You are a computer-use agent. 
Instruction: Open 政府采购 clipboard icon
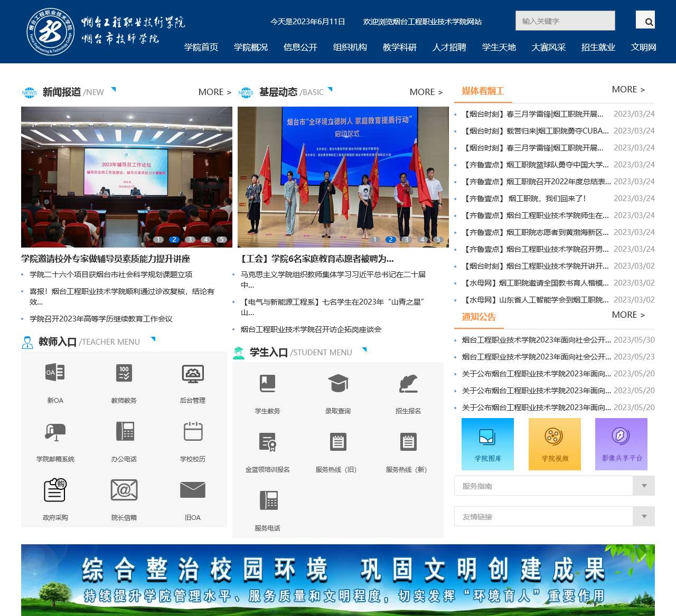pyautogui.click(x=55, y=490)
